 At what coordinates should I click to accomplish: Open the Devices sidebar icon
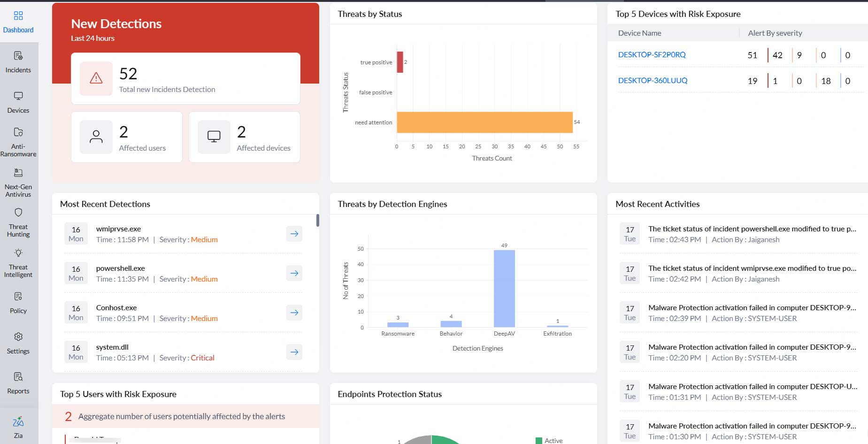(18, 96)
